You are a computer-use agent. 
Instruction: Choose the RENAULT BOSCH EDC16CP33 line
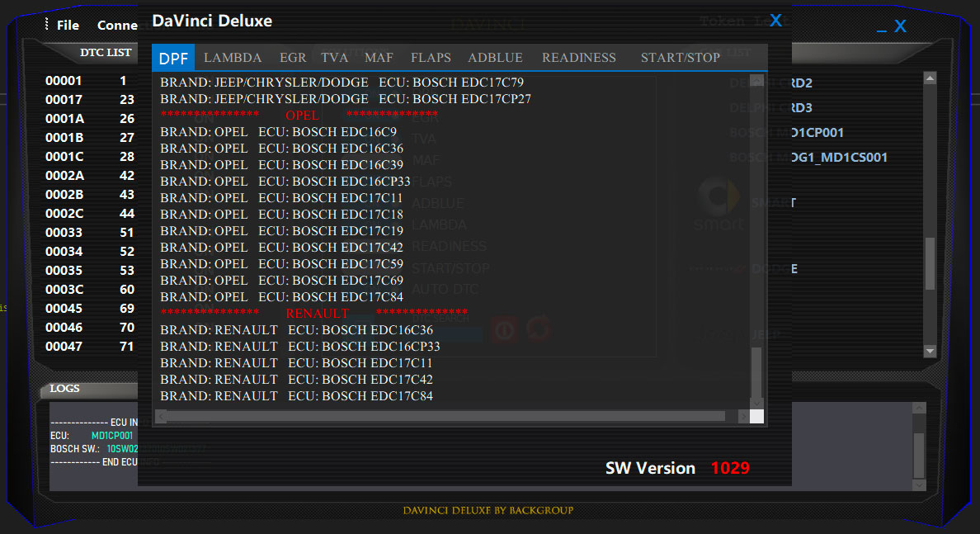click(x=300, y=347)
